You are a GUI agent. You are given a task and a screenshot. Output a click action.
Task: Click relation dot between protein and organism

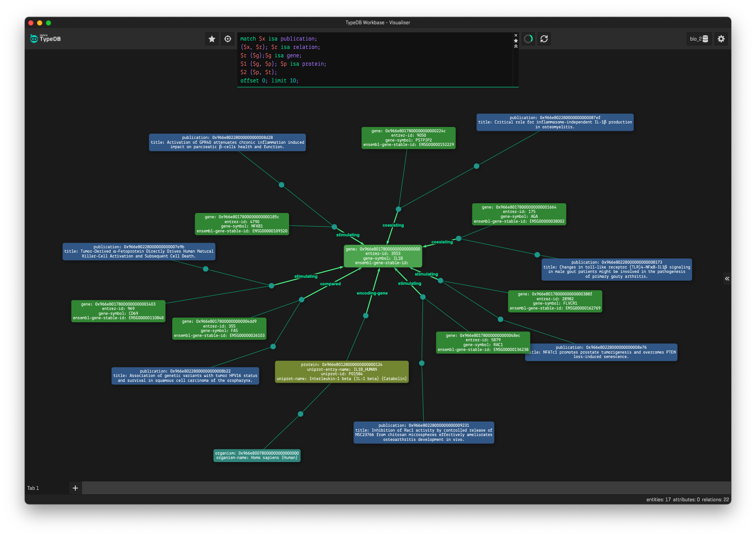[x=300, y=414]
